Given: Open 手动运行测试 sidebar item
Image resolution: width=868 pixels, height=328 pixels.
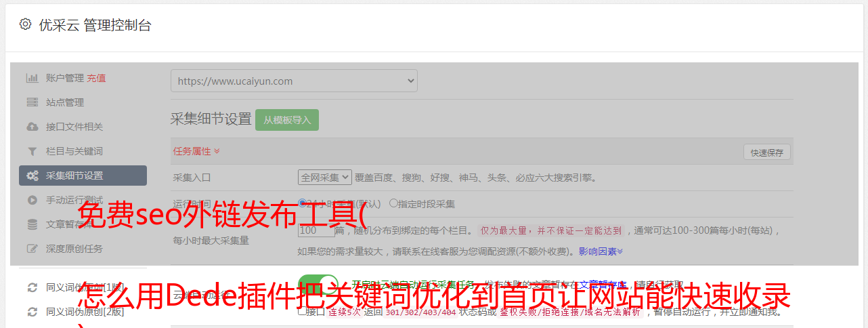Looking at the screenshot, I should 74,200.
